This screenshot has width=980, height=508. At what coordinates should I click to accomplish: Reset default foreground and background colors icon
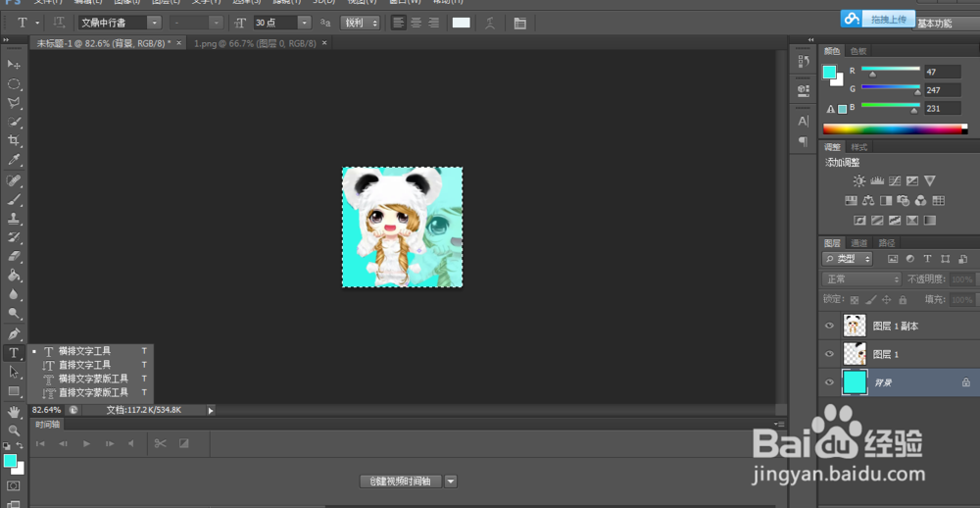(6, 446)
